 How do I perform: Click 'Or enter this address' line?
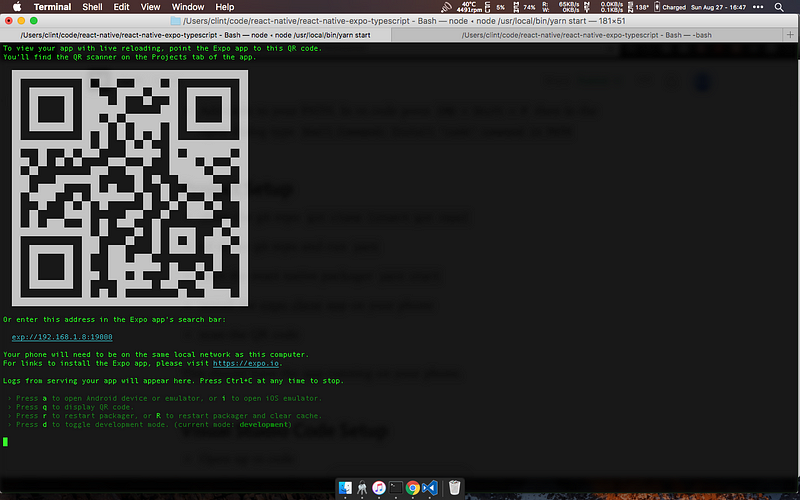pos(114,319)
